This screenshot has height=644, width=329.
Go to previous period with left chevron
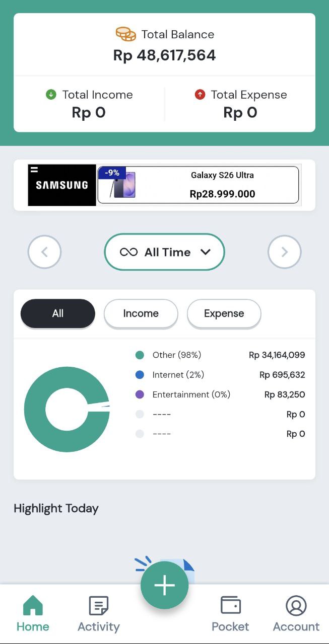pyautogui.click(x=44, y=252)
